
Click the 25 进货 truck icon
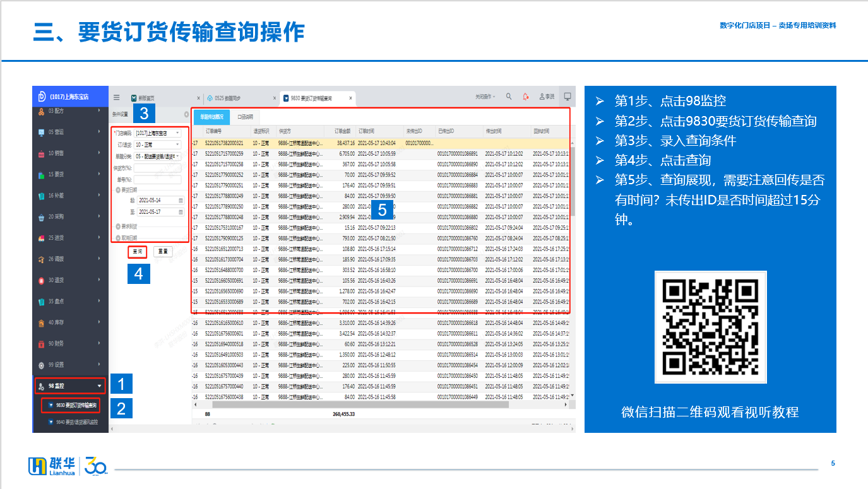42,238
